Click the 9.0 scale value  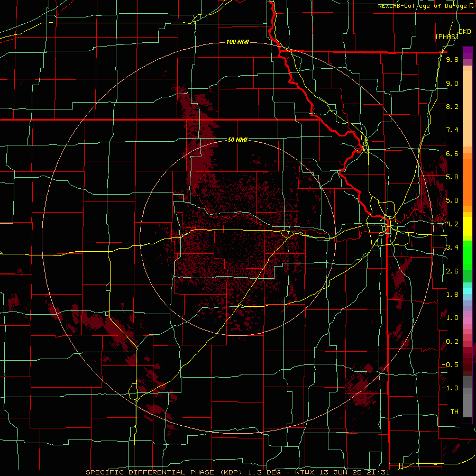452,83
